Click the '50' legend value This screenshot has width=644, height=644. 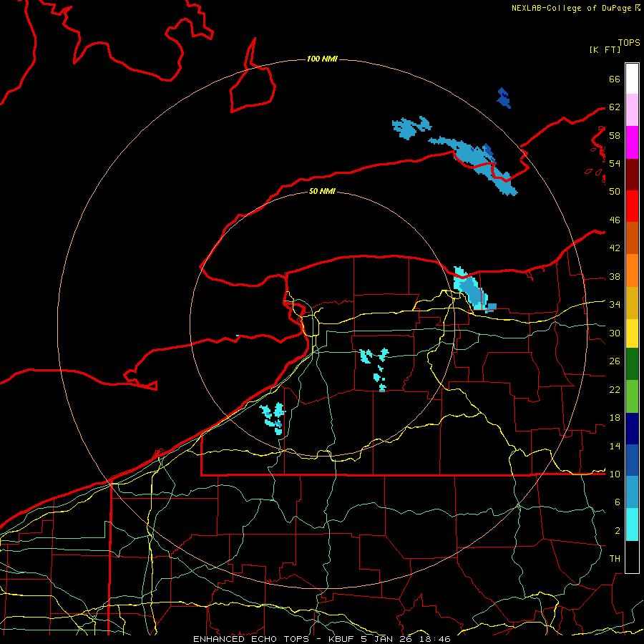click(x=615, y=191)
